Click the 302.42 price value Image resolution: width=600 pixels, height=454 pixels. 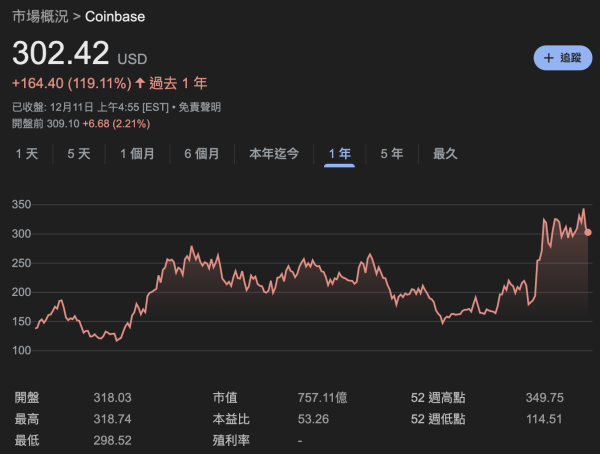coord(61,53)
